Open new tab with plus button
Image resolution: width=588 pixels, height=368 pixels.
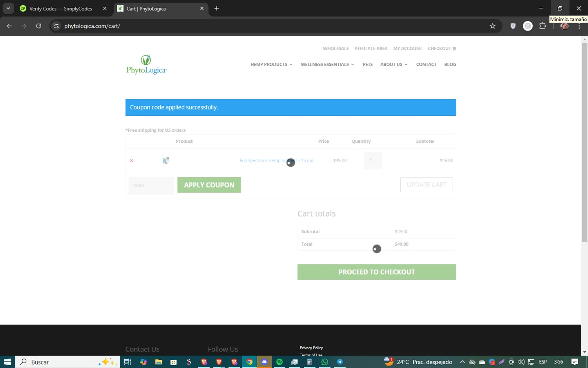click(x=216, y=8)
